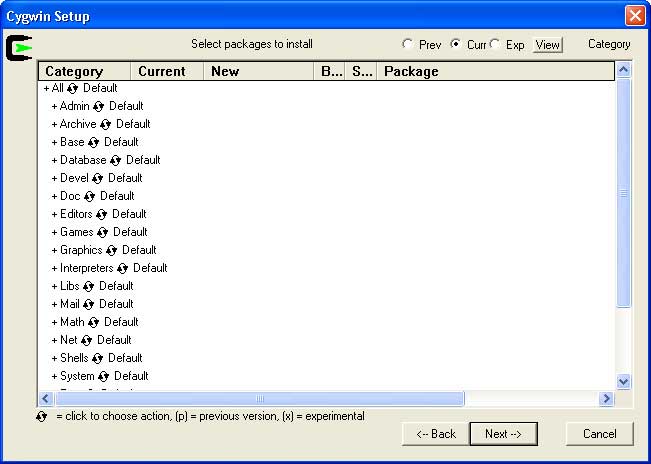Click the cycle icon next to All

pyautogui.click(x=73, y=88)
